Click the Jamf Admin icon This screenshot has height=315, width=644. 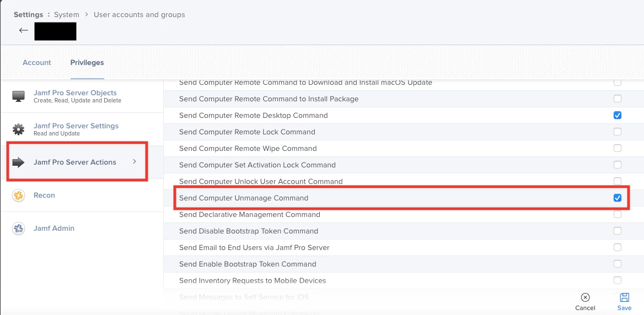tap(19, 229)
